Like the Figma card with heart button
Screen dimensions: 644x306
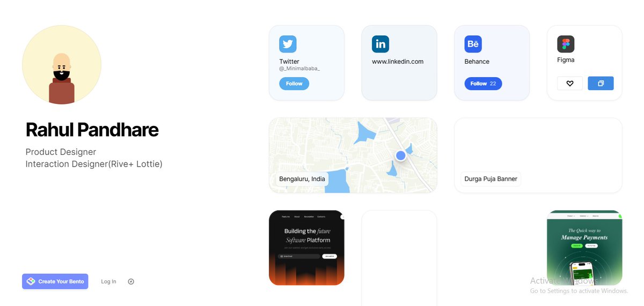(570, 83)
